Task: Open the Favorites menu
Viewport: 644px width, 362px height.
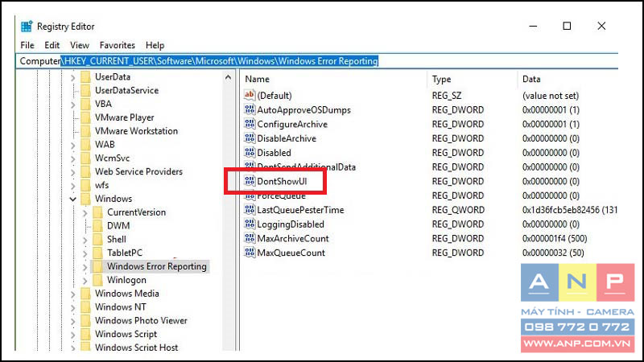Action: (117, 45)
